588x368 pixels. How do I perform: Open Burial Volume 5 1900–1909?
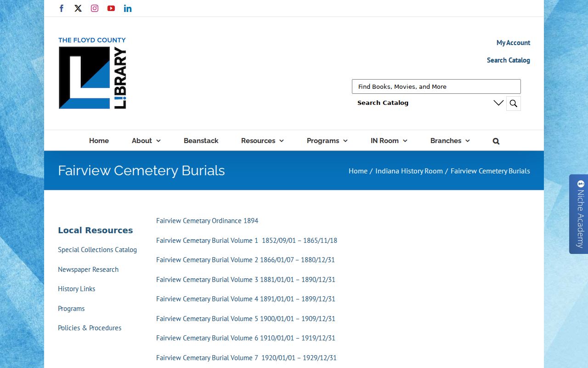(246, 319)
